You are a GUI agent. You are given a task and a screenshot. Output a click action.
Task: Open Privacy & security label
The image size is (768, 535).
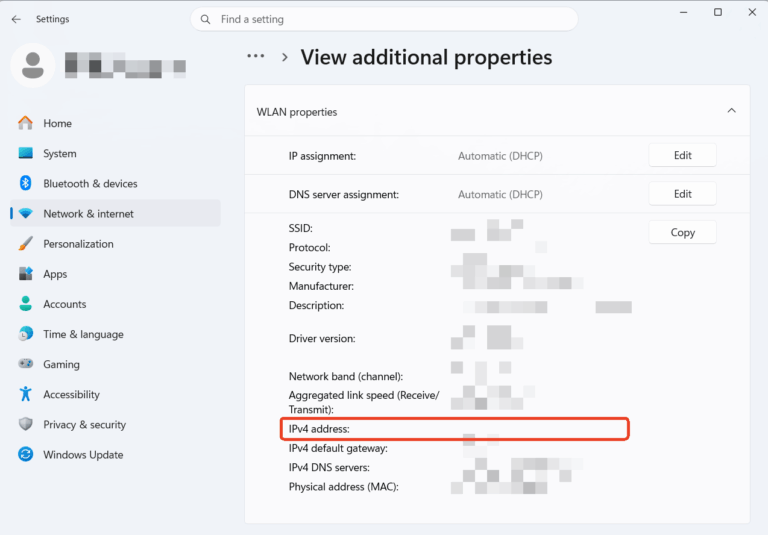[x=84, y=425]
